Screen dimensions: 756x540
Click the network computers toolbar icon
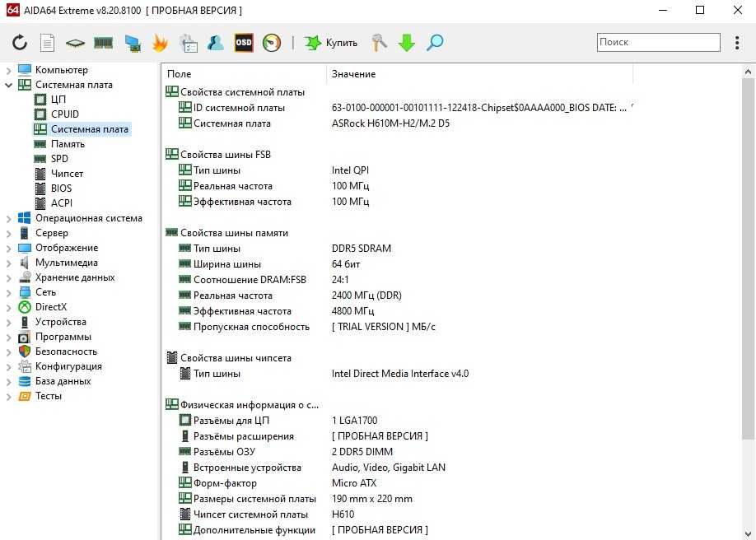coord(132,43)
